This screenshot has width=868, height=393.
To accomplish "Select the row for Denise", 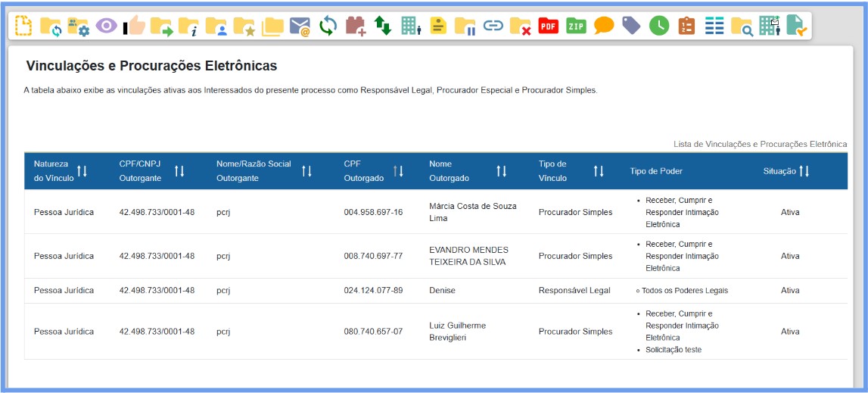I will [x=442, y=291].
